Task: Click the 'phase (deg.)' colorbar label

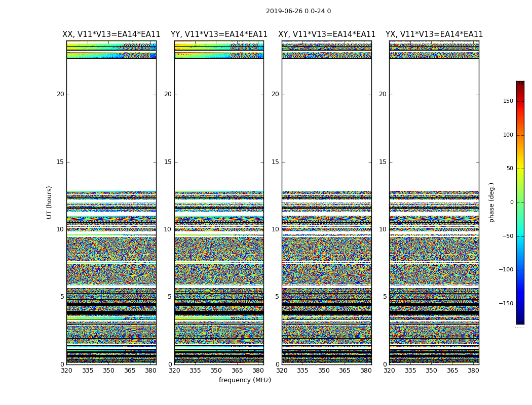Action: (491, 202)
